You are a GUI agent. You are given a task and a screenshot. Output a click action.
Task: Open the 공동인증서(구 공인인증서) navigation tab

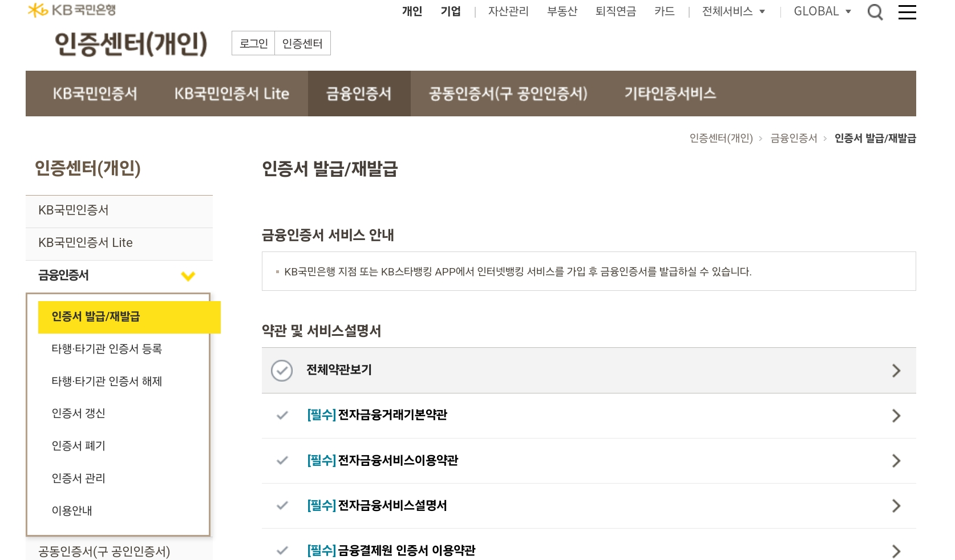pyautogui.click(x=508, y=94)
